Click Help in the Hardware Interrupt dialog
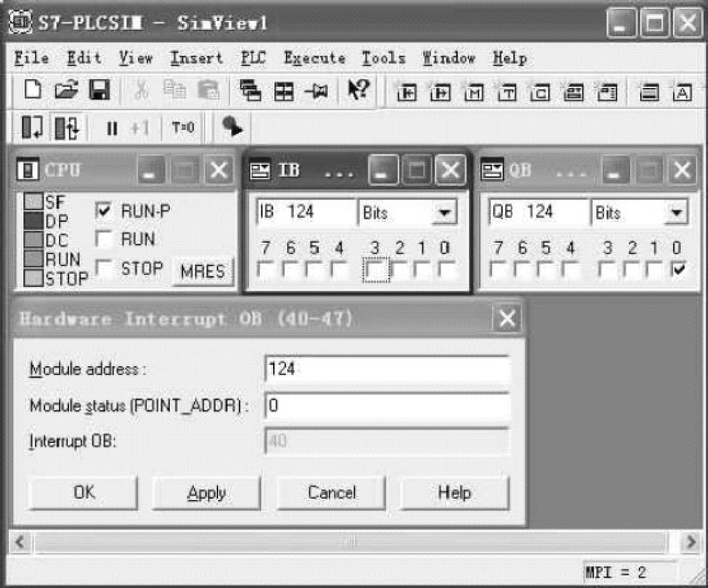The image size is (708, 588). click(454, 492)
